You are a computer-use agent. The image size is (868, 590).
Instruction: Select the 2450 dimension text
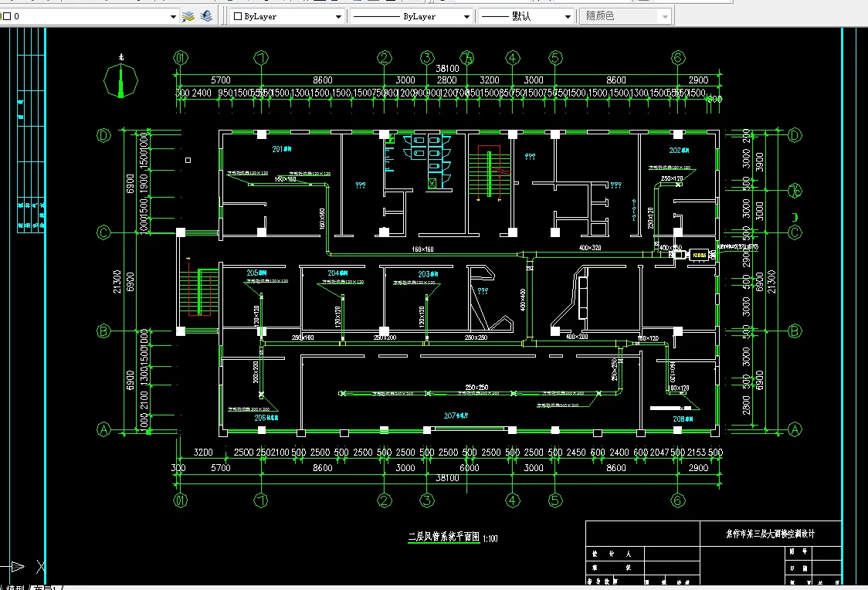tap(576, 453)
